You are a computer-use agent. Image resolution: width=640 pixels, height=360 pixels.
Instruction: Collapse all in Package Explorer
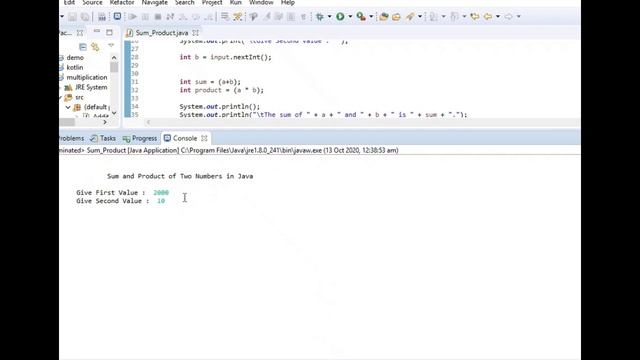click(83, 47)
